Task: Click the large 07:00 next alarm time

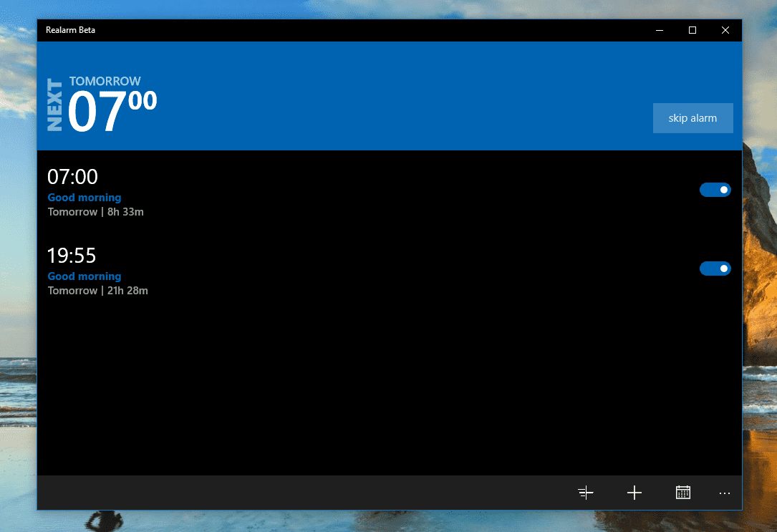Action: (x=112, y=112)
